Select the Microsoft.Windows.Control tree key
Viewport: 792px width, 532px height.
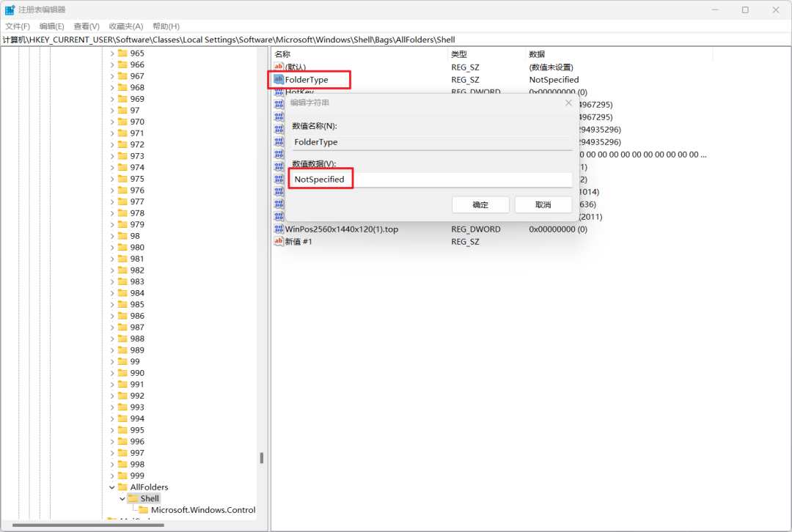tap(203, 510)
